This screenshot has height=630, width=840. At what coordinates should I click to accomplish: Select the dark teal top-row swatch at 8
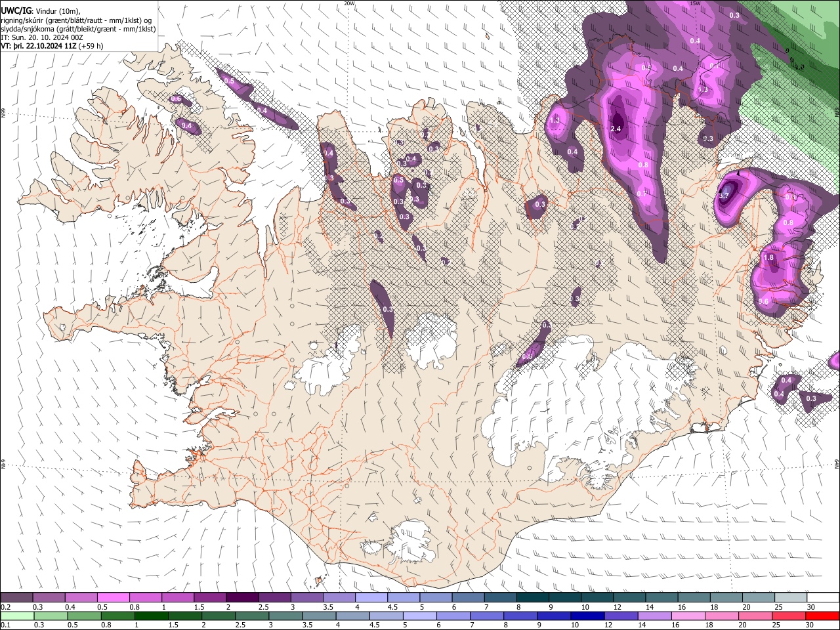532,598
